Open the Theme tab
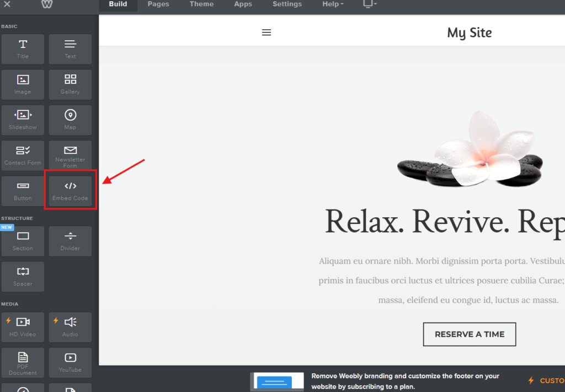This screenshot has height=392, width=565. coord(201,4)
